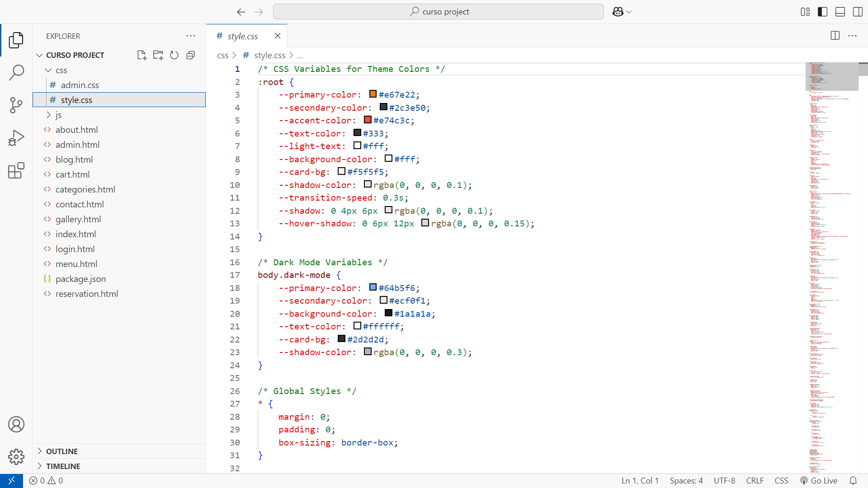Click the breadcrumb ellipsis symbol segment

click(x=299, y=56)
